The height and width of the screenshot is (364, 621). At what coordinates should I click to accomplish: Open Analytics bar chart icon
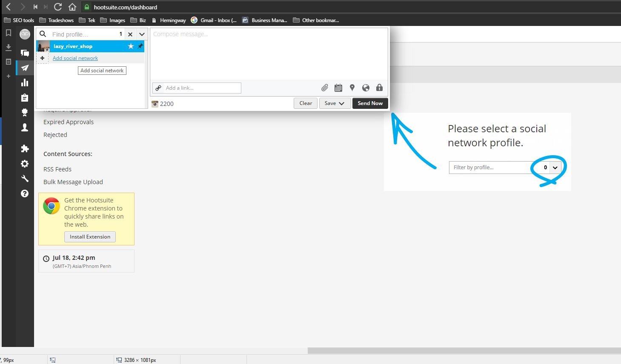tap(25, 82)
